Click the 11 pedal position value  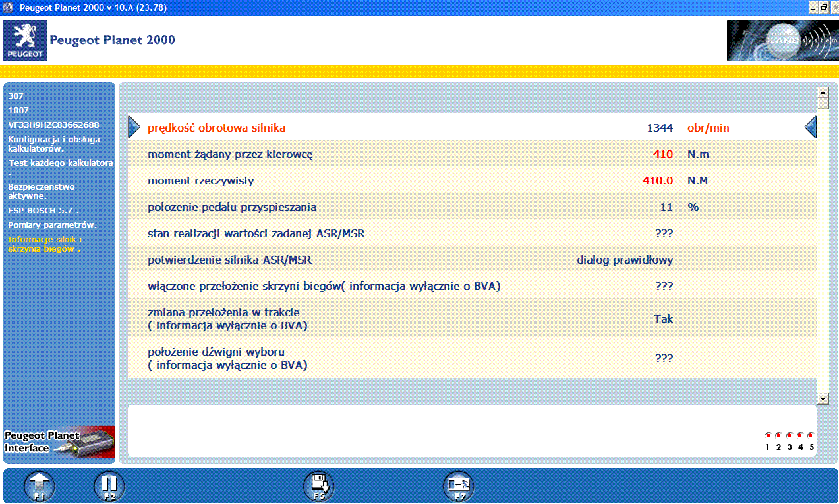(666, 207)
